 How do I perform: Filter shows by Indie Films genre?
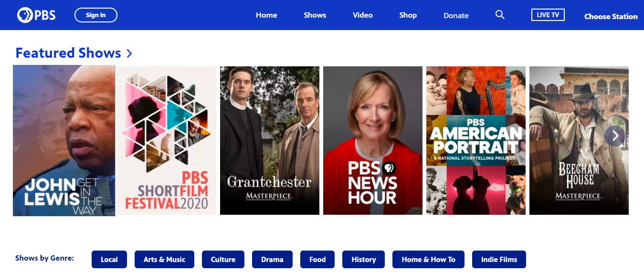tap(499, 260)
